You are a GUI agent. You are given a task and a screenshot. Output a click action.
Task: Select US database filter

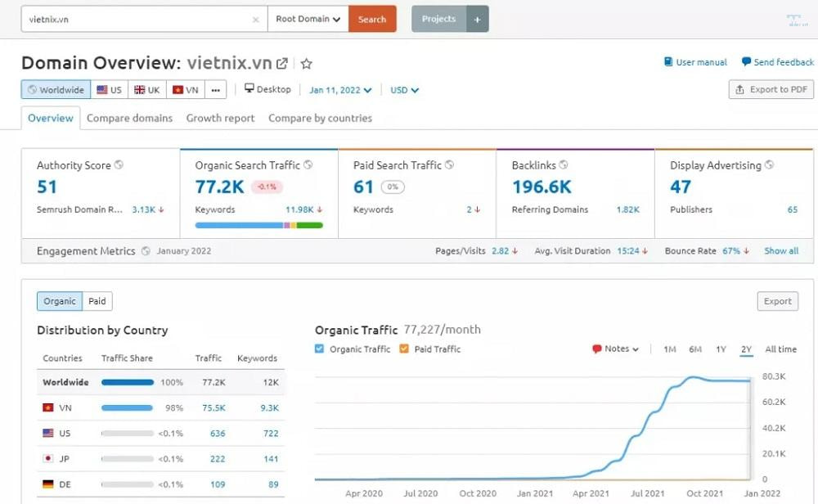point(109,90)
